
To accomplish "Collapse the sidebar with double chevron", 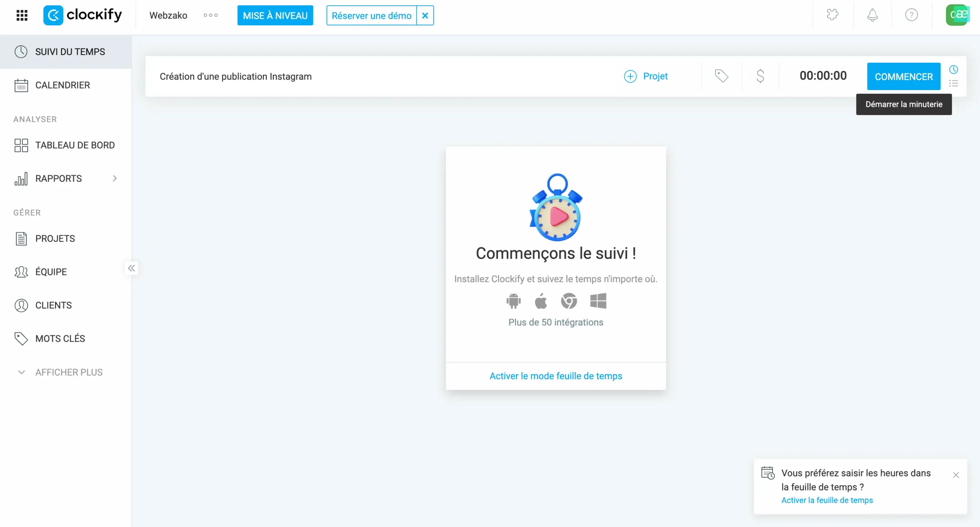I will (131, 268).
